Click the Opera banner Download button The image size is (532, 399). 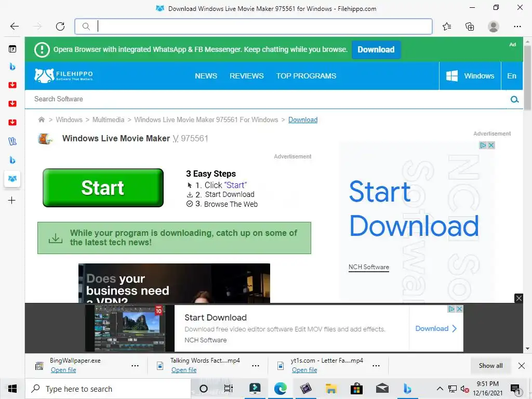(376, 49)
